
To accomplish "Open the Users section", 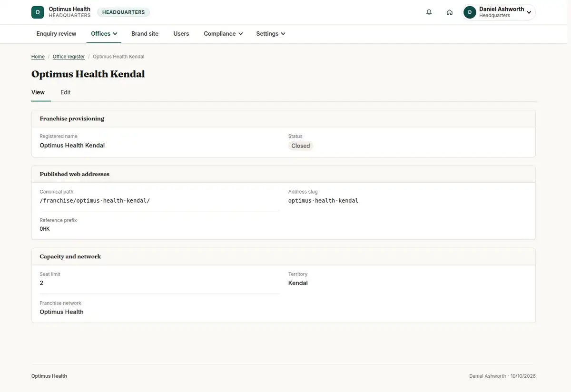I will tap(181, 34).
